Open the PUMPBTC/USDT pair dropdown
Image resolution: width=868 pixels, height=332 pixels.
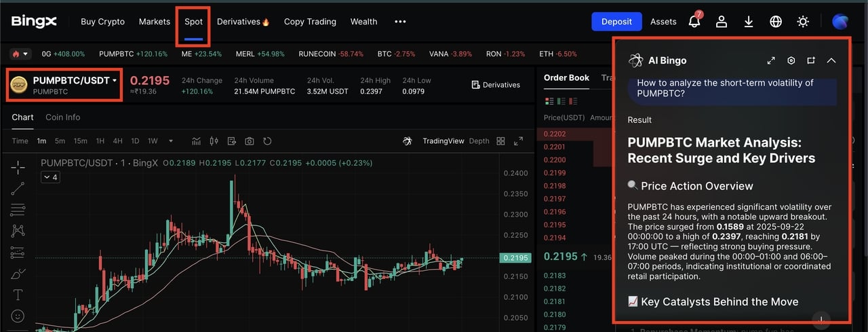65,85
